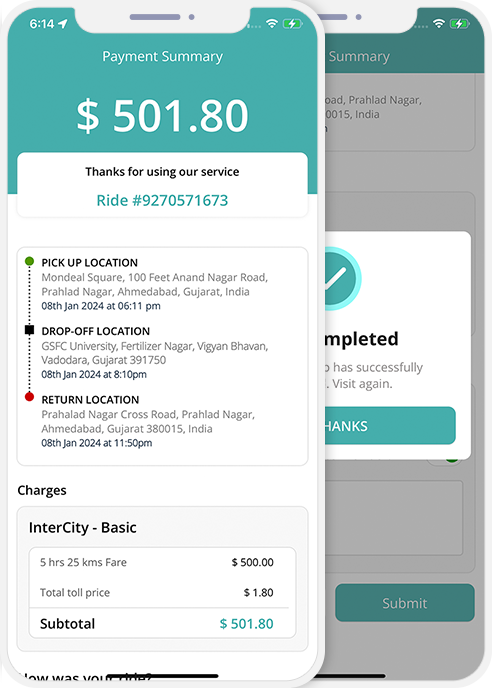Image resolution: width=492 pixels, height=688 pixels.
Task: Select the Total toll price row
Action: pos(157,592)
